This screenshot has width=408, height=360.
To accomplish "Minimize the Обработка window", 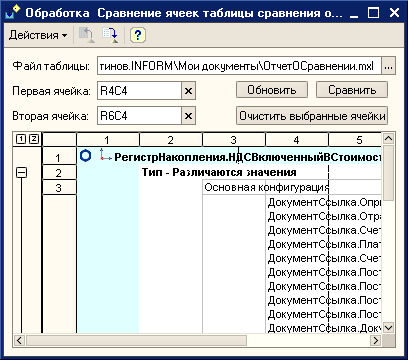I will pos(354,13).
